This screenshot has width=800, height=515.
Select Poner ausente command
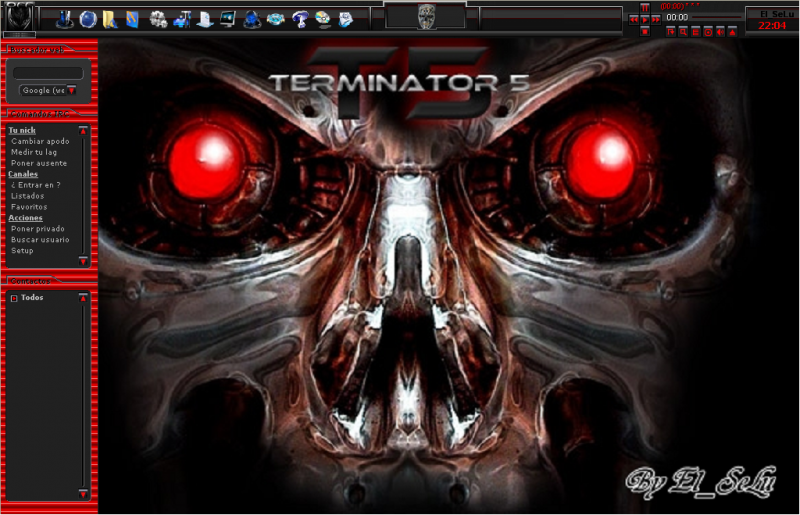click(39, 163)
